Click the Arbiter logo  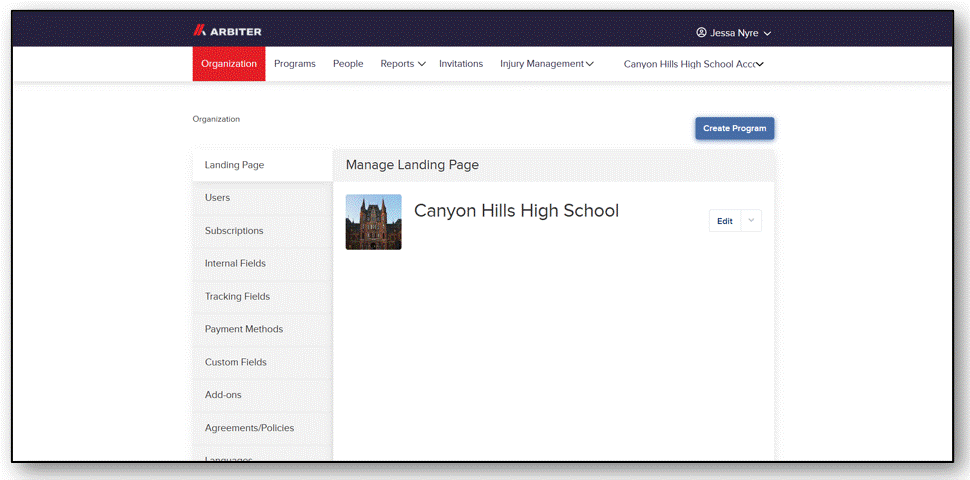pyautogui.click(x=227, y=31)
